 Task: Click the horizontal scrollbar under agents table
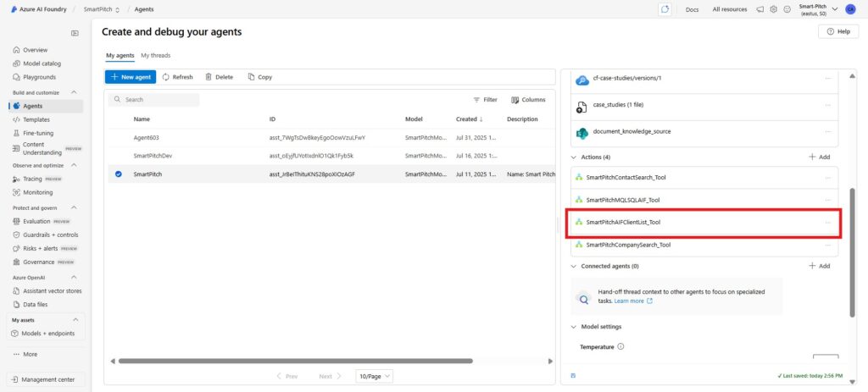click(x=295, y=361)
